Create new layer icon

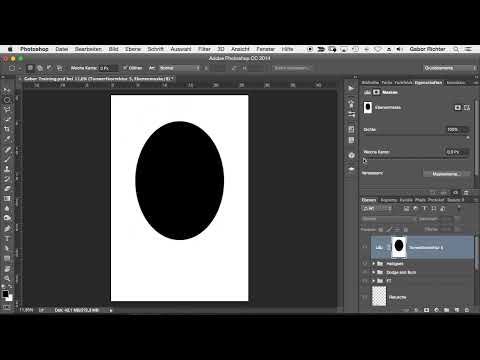click(x=457, y=310)
